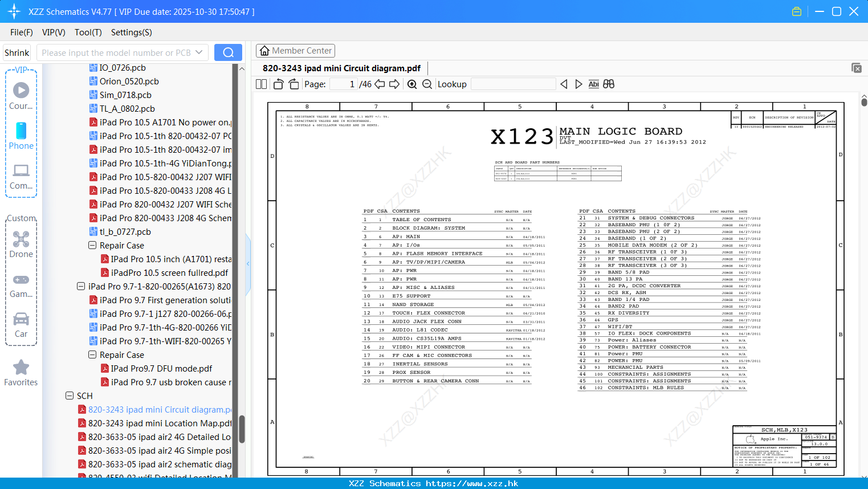The image size is (868, 489).
Task: Click the XZZ Schematics app logo
Action: [x=14, y=11]
